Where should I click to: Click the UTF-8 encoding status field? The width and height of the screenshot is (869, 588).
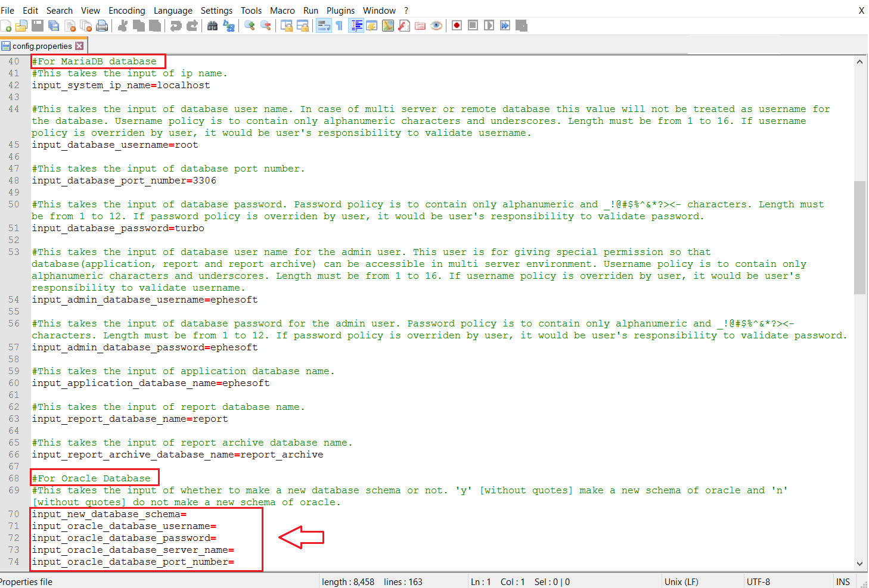[758, 582]
